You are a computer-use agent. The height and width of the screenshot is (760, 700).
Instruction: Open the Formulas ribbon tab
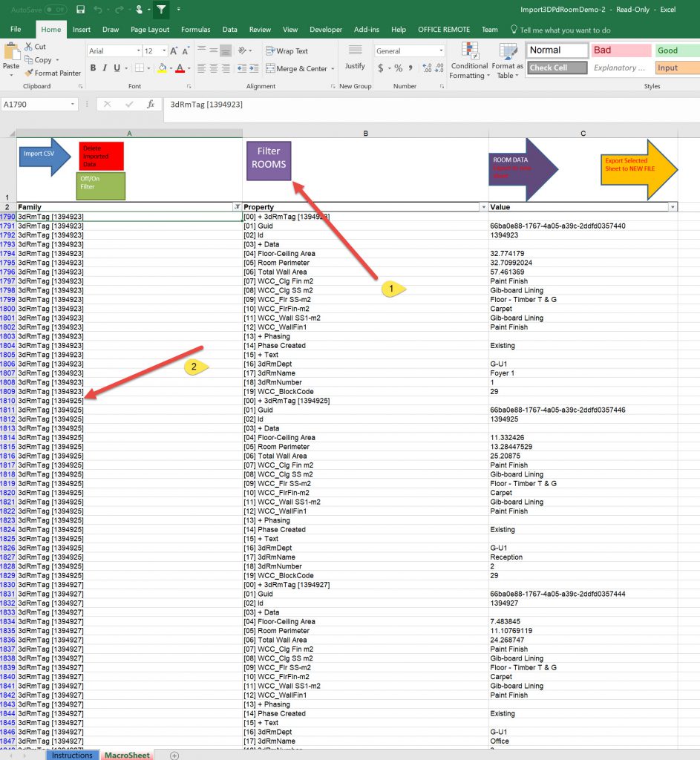(x=195, y=30)
